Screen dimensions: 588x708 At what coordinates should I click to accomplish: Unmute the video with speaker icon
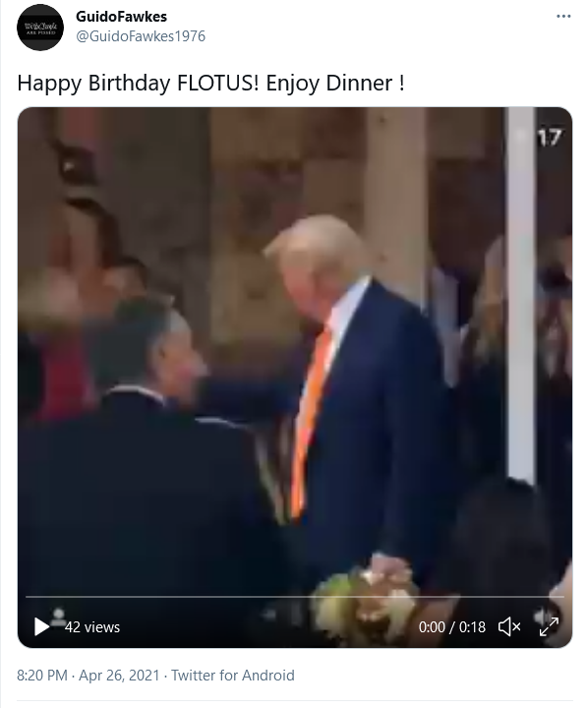[x=509, y=626]
